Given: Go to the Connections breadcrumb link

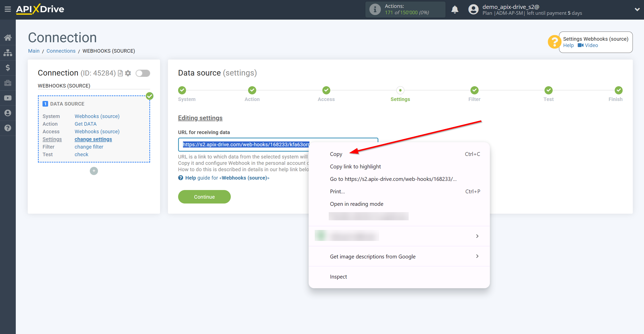Looking at the screenshot, I should pyautogui.click(x=61, y=51).
